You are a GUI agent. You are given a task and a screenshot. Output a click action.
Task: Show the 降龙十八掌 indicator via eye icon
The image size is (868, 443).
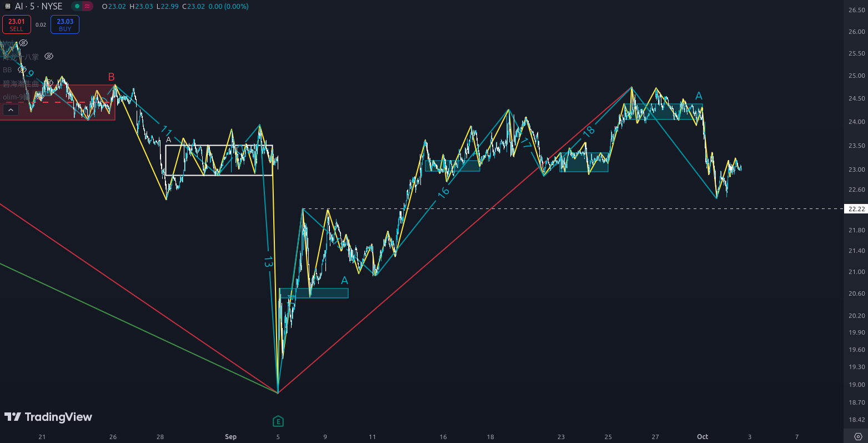[49, 56]
